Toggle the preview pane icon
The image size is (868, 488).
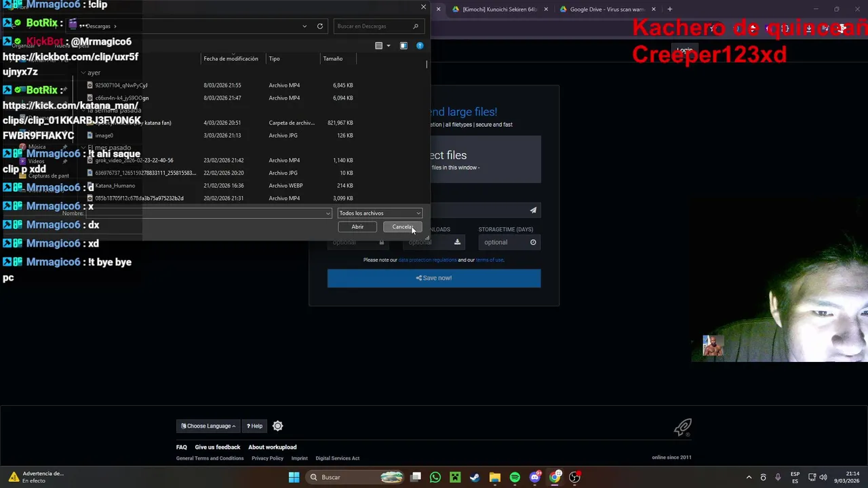[403, 46]
